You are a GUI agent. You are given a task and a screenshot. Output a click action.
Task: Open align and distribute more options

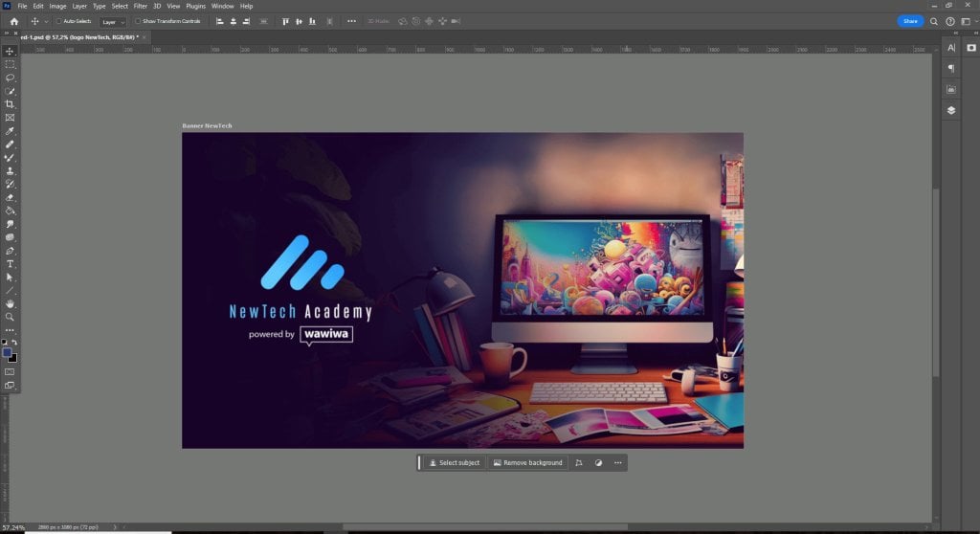351,21
